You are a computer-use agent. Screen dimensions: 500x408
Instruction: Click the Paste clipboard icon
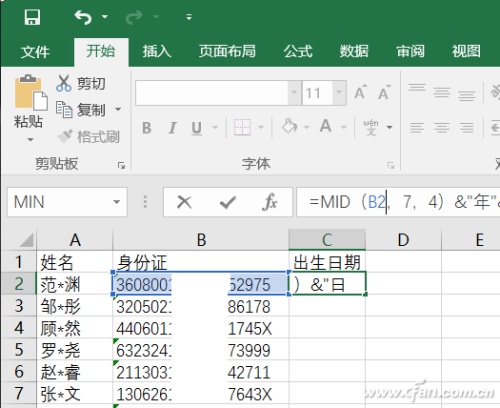click(30, 92)
